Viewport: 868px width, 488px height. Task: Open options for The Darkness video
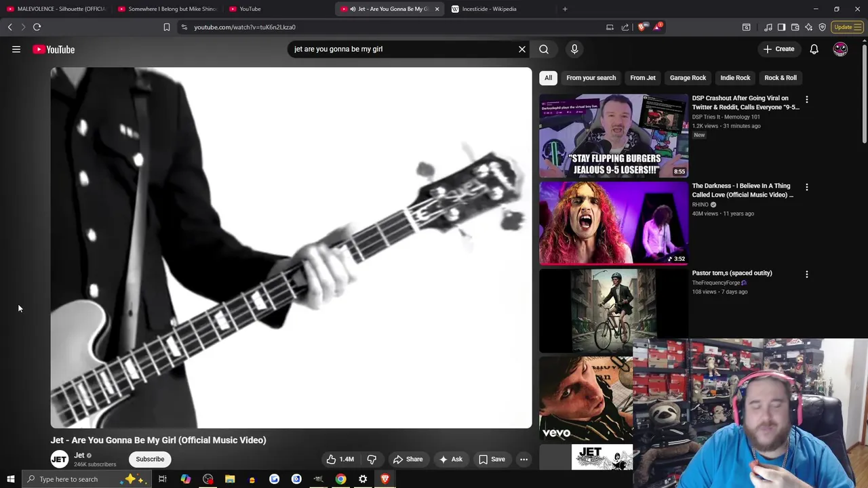tap(806, 186)
